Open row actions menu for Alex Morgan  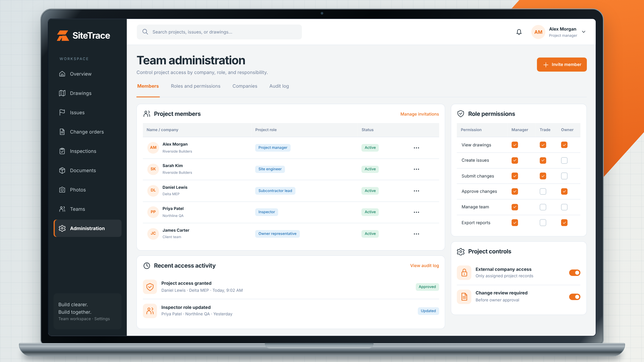[x=416, y=148]
